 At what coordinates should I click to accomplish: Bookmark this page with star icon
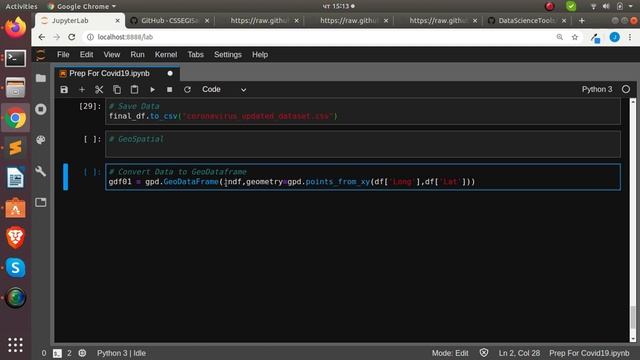[575, 37]
